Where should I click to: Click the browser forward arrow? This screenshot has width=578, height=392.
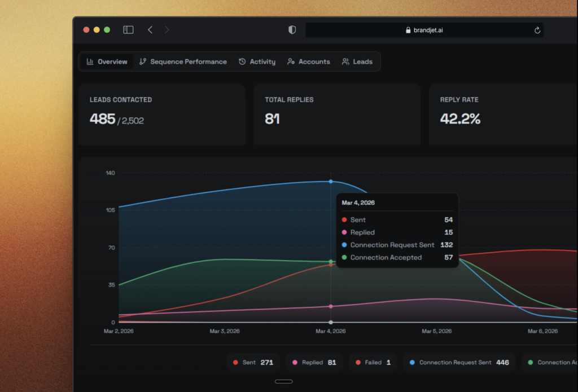pos(167,30)
